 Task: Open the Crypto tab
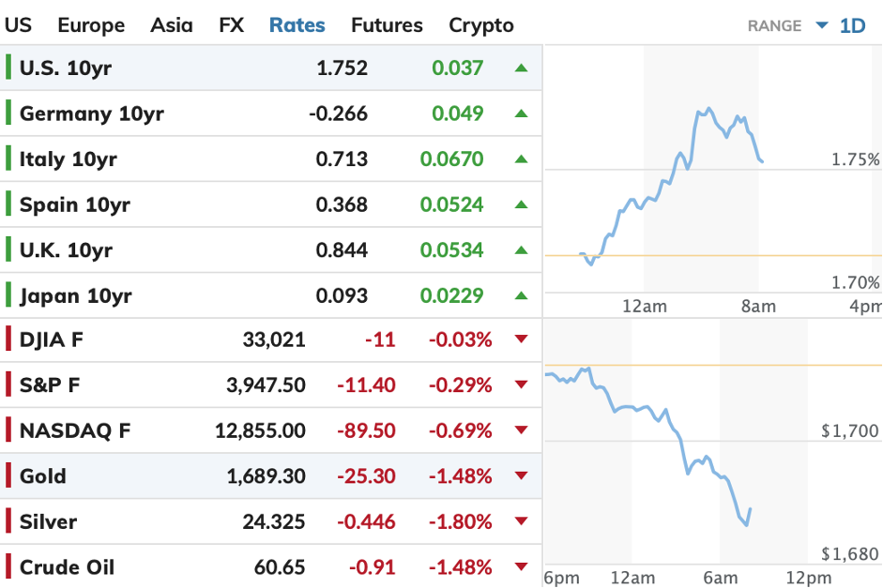pyautogui.click(x=481, y=25)
